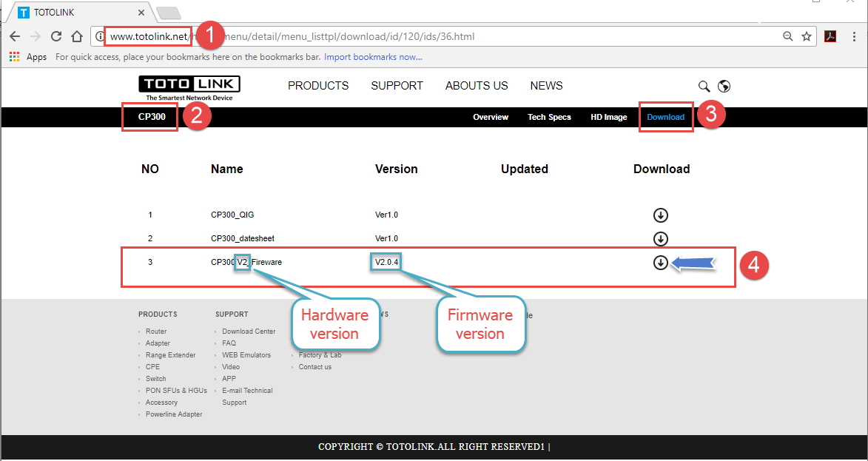Switch to the HD Image tab

[609, 117]
